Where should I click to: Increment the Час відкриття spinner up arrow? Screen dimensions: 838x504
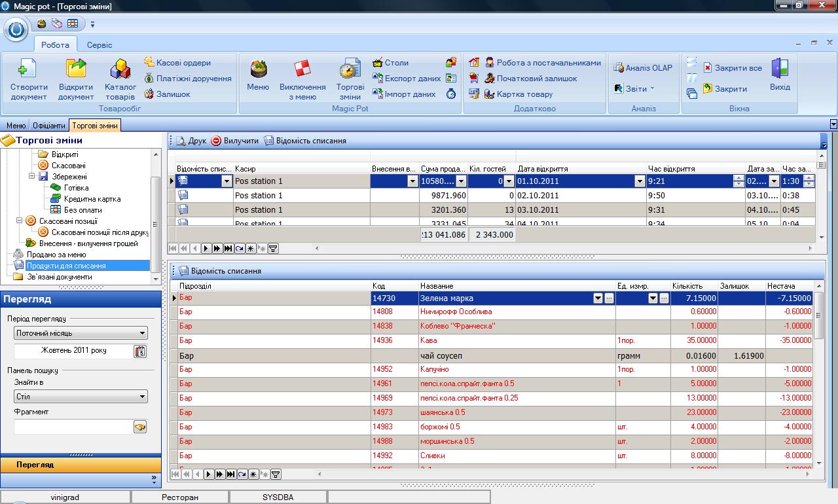coord(738,178)
